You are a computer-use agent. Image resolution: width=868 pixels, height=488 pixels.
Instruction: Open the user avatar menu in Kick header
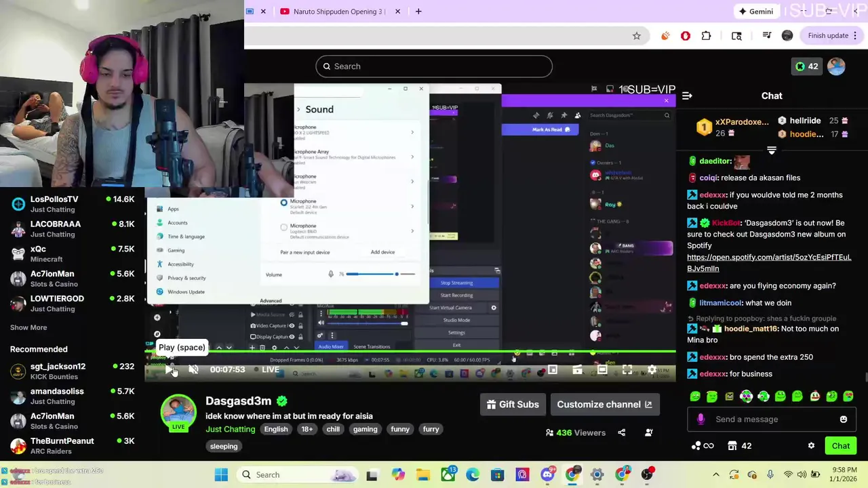[836, 66]
